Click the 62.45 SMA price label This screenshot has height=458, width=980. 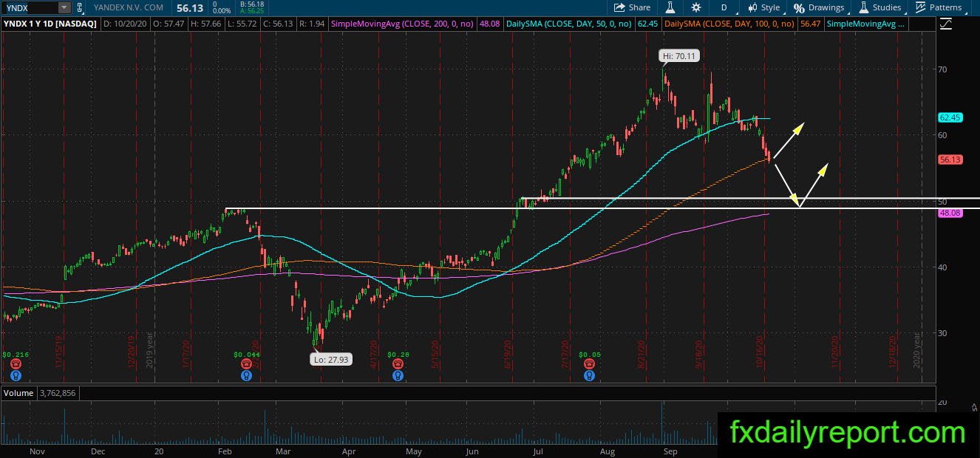click(950, 117)
